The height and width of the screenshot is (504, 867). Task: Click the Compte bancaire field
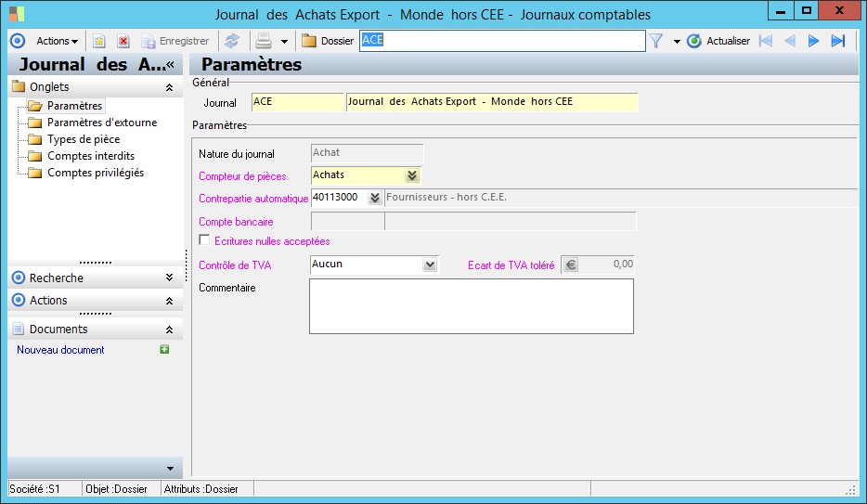point(348,221)
